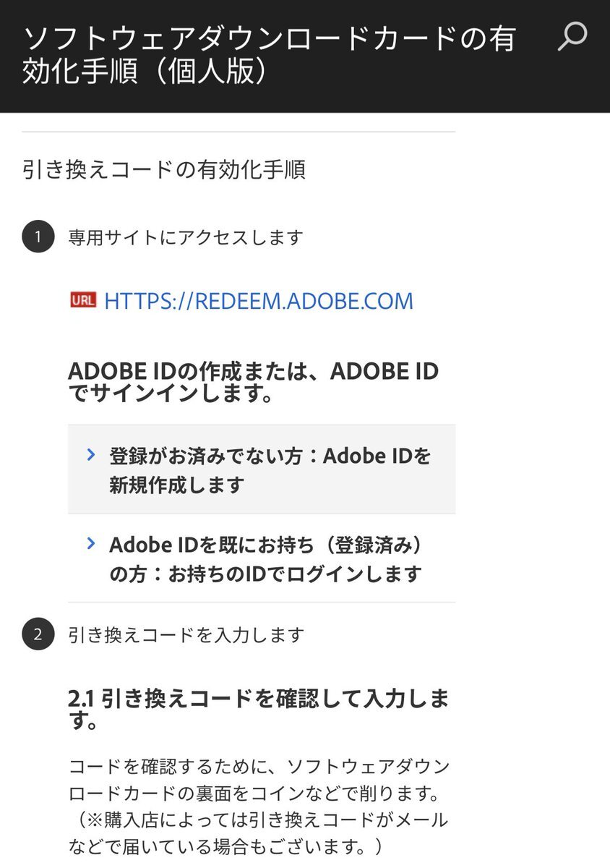Click the ADOBE IDの作成または heading

pos(254,383)
